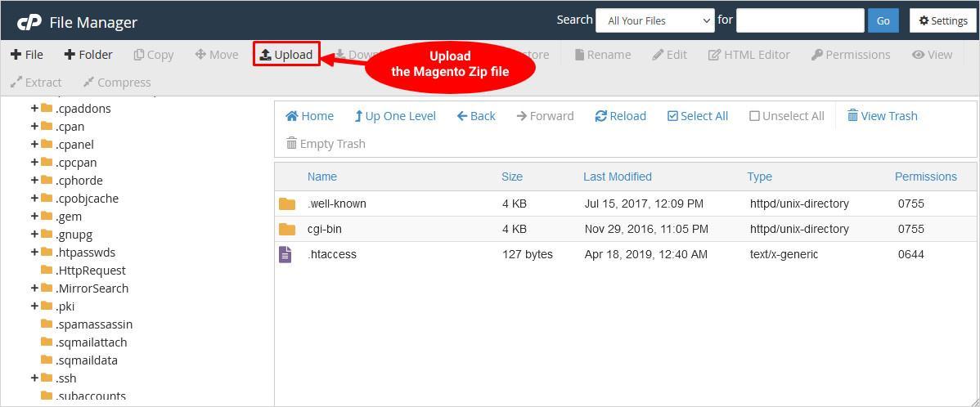Viewport: 980px width, 407px height.
Task: Expand the .gem tree folder
Action: [34, 217]
